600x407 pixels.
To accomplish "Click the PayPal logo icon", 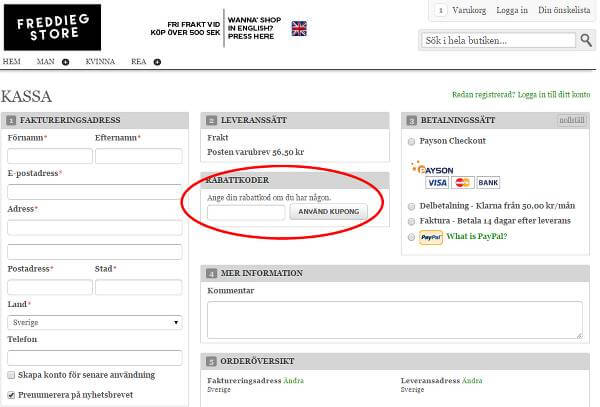I will point(430,237).
